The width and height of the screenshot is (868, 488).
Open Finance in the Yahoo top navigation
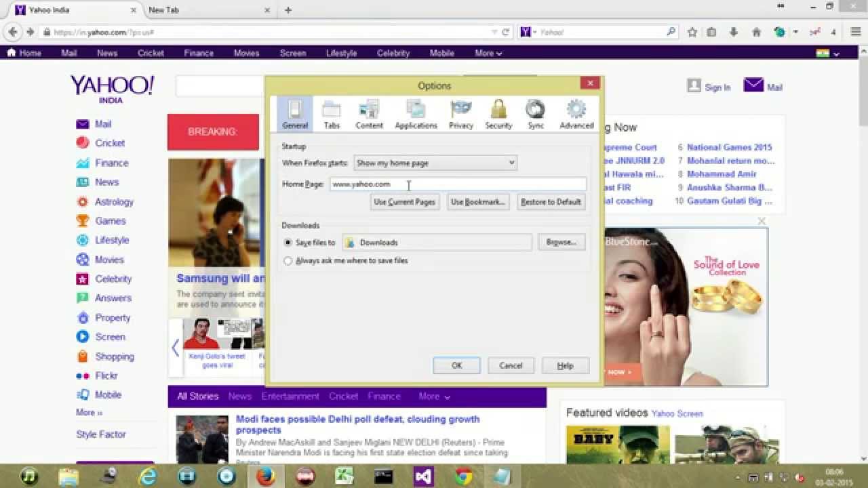(x=199, y=53)
